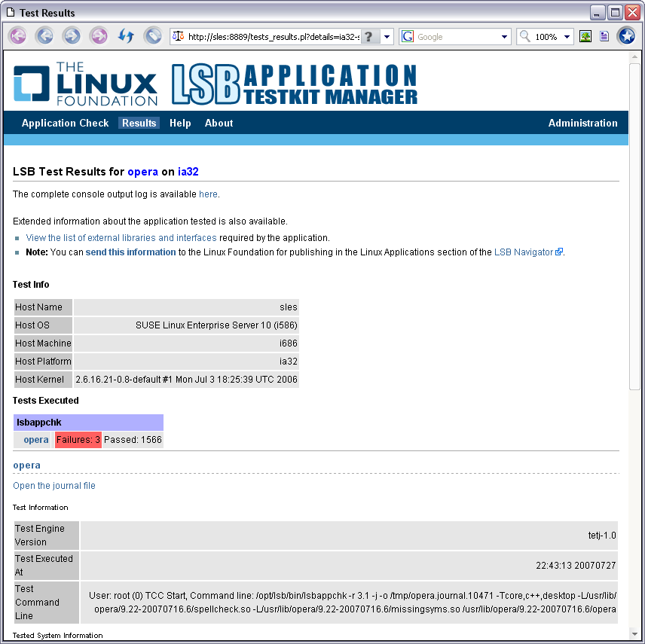The image size is (645, 644).
Task: Click the 'Tests Executed' heading
Action: 46,401
